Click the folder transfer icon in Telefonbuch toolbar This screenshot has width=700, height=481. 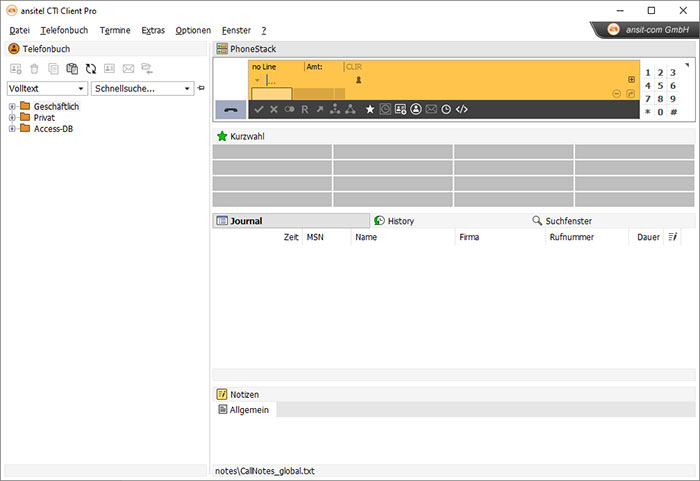click(x=147, y=68)
